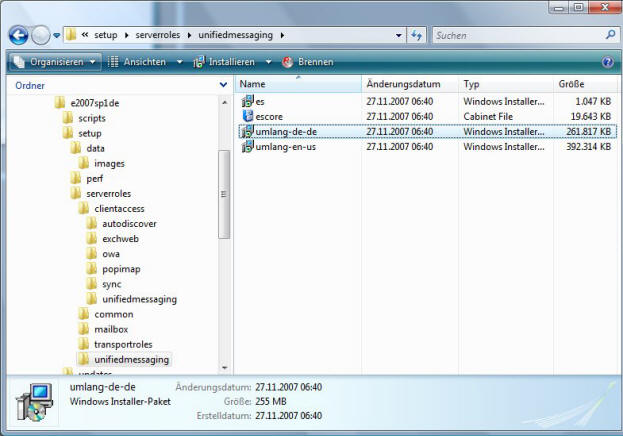The height and width of the screenshot is (436, 623).
Task: Select unifiedmessaging under clientaccess in tree
Action: click(139, 299)
